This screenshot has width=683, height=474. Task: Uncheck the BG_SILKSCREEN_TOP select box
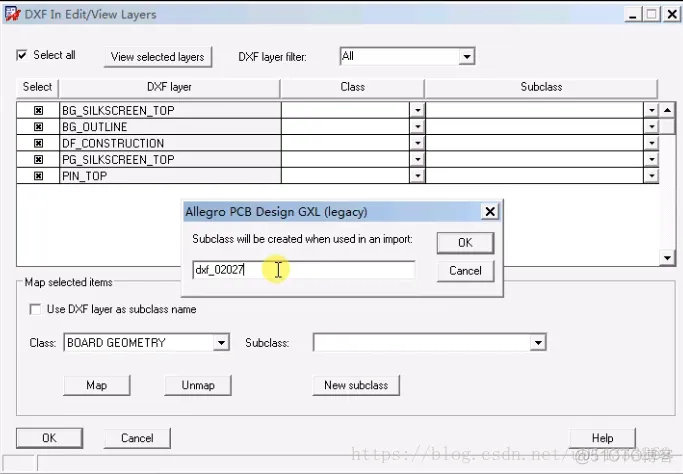pyautogui.click(x=38, y=110)
